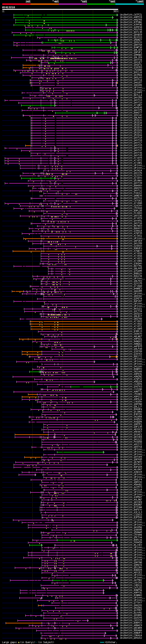Viewport: 146px width, 644px height.
Task: Open the UniRef100_B9T135 entry
Action: pos(131,32)
